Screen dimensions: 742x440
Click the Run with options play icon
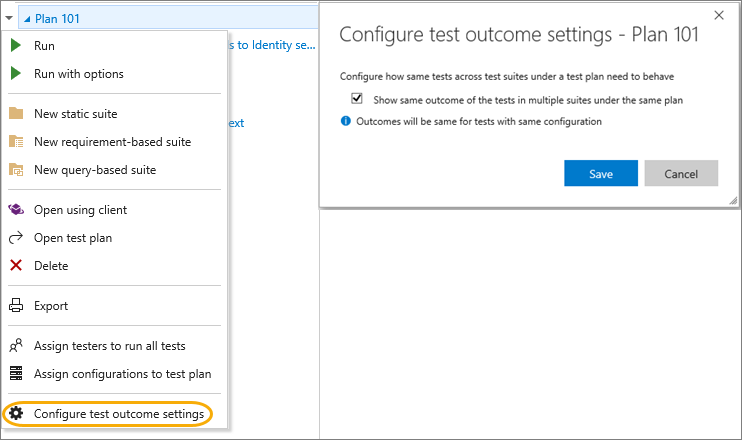tap(16, 73)
